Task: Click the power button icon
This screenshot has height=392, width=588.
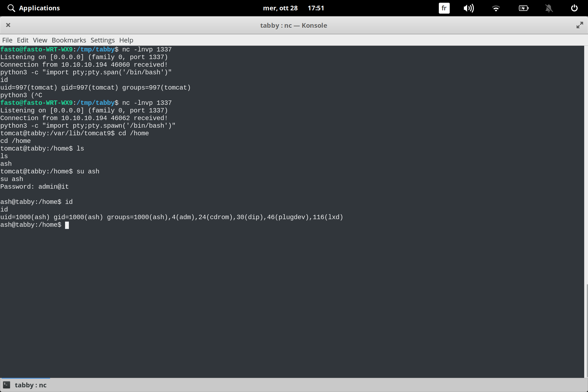Action: click(574, 8)
